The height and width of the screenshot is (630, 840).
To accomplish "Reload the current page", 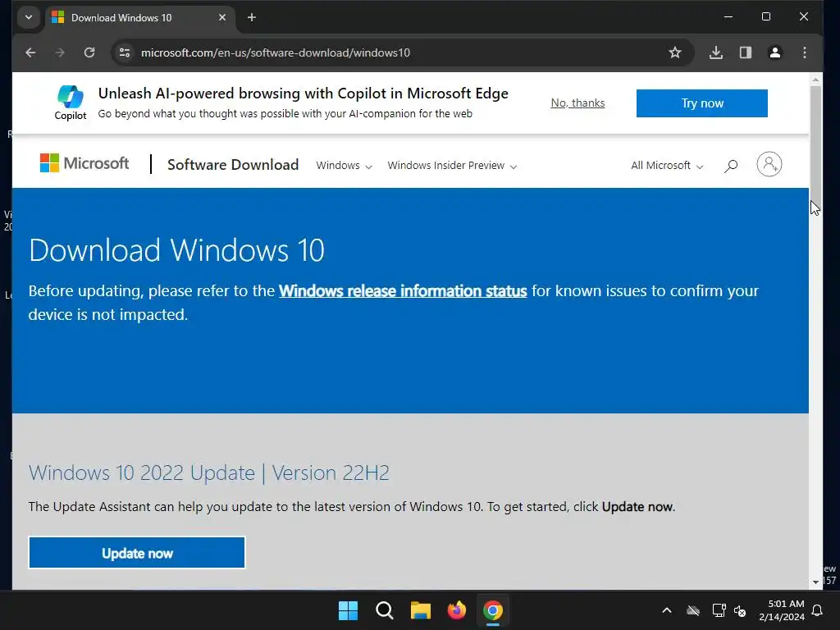I will tap(89, 52).
